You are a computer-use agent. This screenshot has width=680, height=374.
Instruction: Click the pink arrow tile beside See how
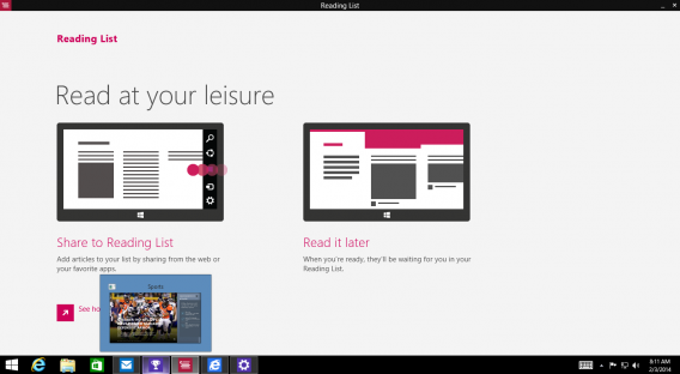click(x=65, y=312)
